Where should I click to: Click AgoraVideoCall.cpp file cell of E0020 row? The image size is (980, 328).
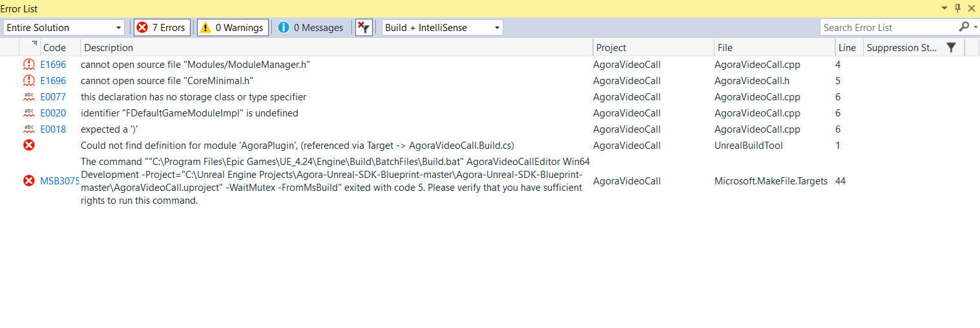click(757, 113)
